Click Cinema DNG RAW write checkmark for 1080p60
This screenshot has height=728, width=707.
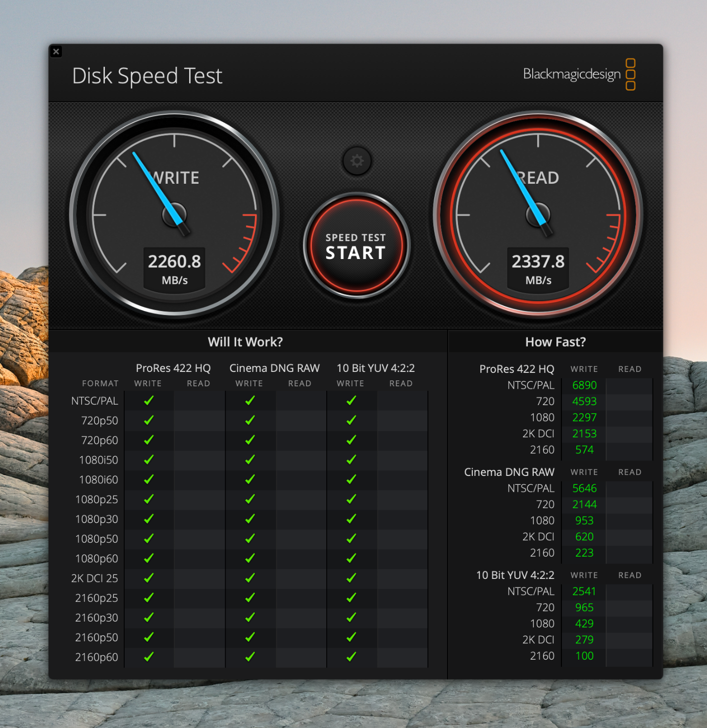[250, 558]
